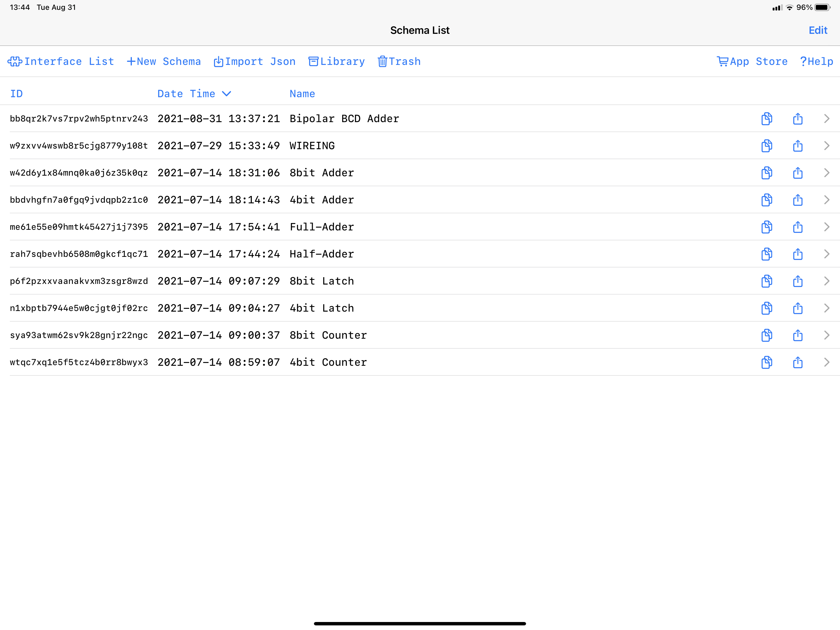Share the Half-Adder schema
This screenshot has width=840, height=630.
798,254
